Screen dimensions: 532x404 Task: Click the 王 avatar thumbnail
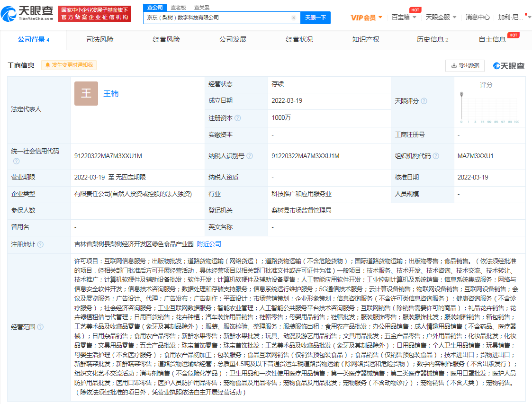86,93
